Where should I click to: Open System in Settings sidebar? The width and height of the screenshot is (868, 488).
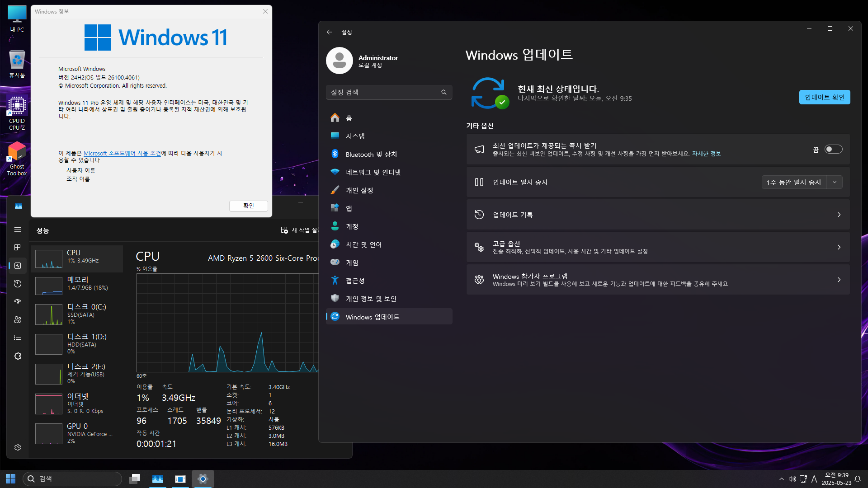(389, 136)
